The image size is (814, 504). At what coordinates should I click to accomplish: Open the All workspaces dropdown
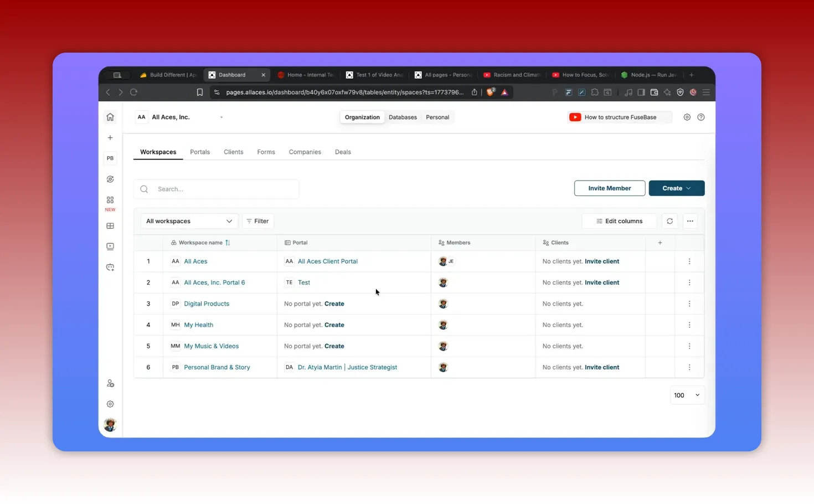(188, 220)
